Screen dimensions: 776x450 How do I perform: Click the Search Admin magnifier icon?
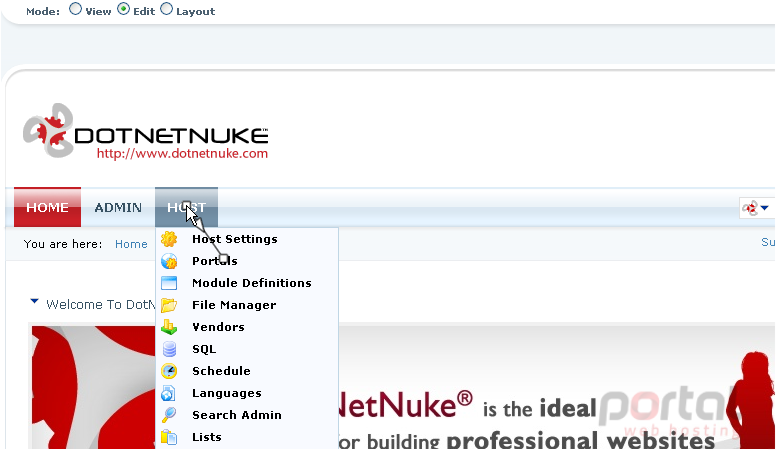pos(169,415)
